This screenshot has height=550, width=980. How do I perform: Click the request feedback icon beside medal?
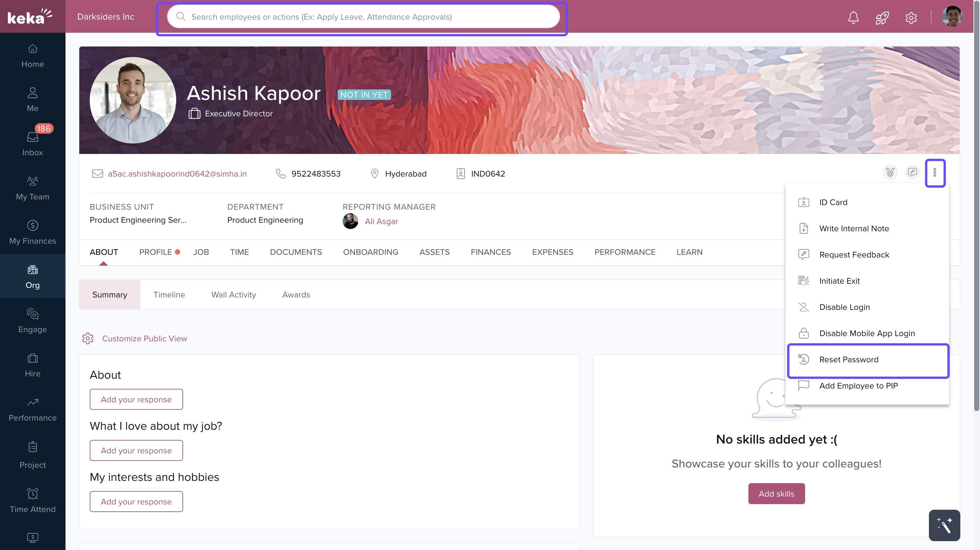pos(912,173)
